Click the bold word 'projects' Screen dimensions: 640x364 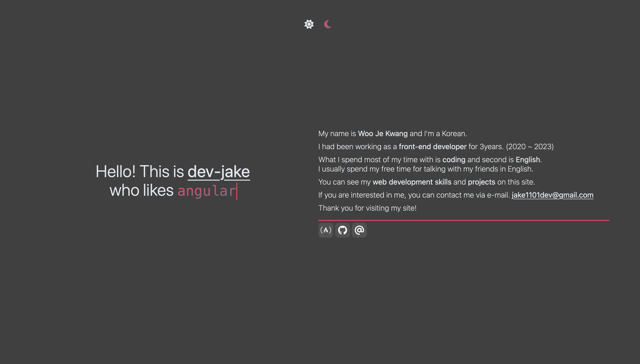pos(481,182)
